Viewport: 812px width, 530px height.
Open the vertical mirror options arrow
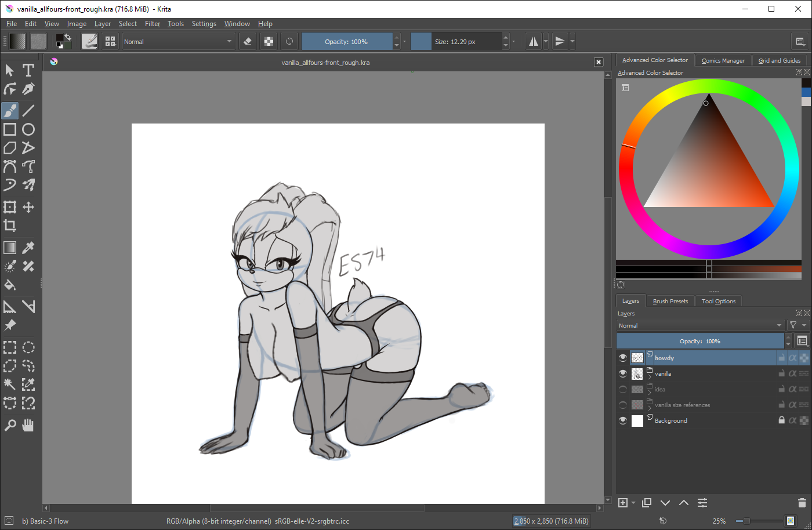click(572, 41)
